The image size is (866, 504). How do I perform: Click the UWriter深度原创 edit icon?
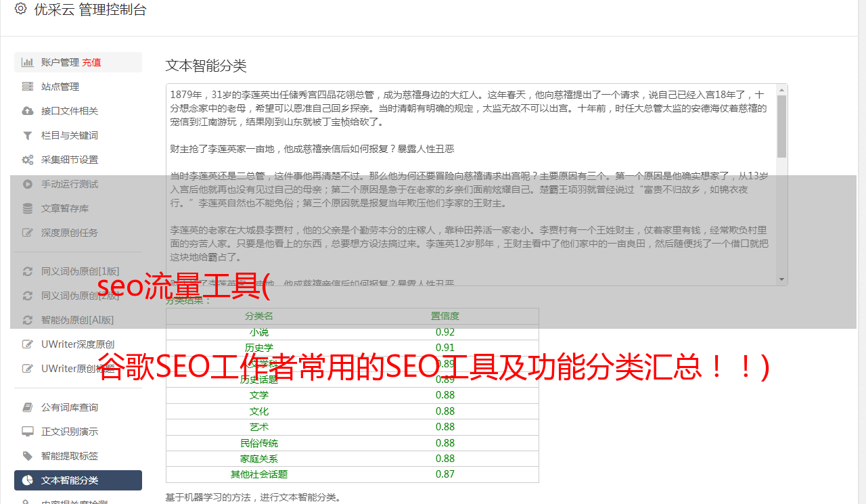point(28,344)
